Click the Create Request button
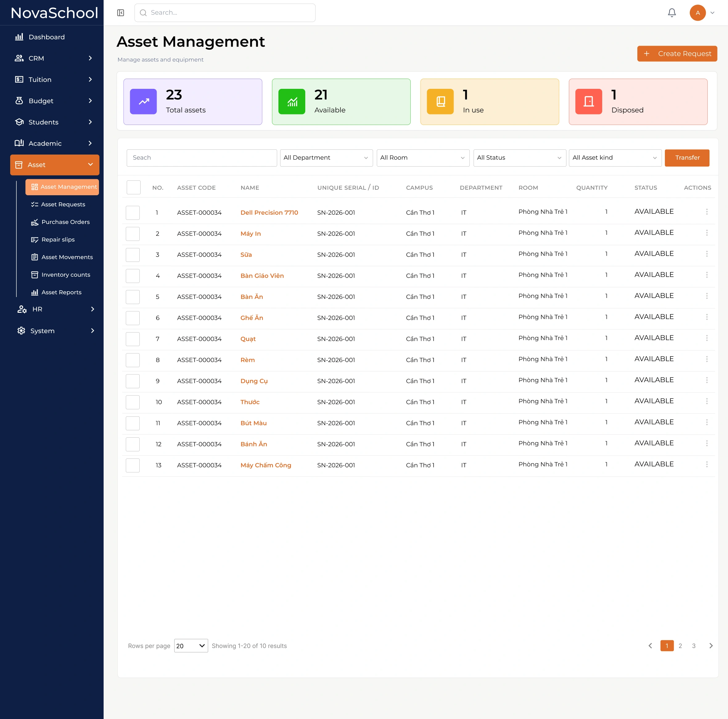The image size is (728, 719). click(677, 54)
